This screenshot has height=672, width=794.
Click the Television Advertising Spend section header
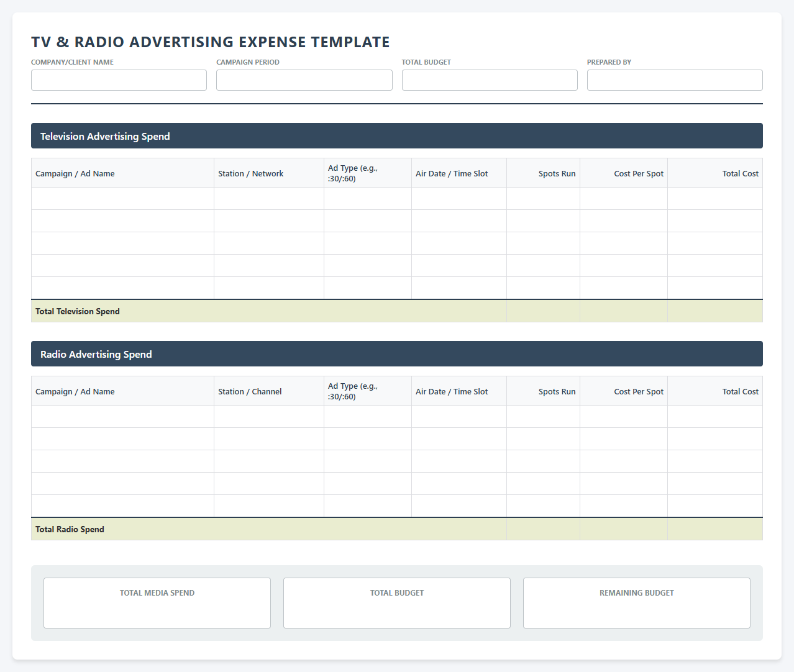(x=397, y=136)
